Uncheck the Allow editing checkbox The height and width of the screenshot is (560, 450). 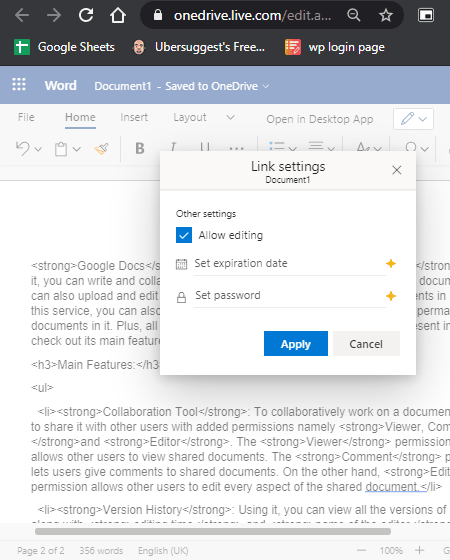pos(184,235)
